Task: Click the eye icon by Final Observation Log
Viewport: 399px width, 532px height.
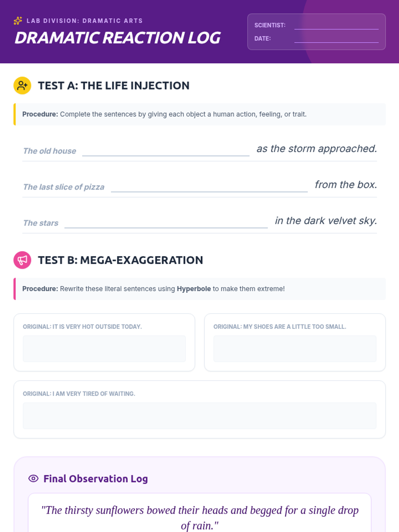Action: [x=33, y=478]
